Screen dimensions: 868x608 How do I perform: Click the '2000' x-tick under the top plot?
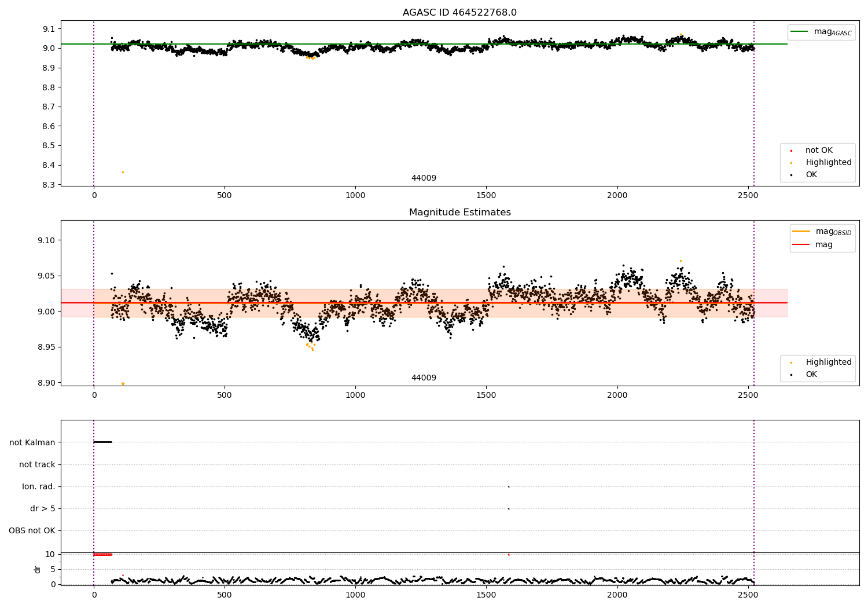coord(617,196)
